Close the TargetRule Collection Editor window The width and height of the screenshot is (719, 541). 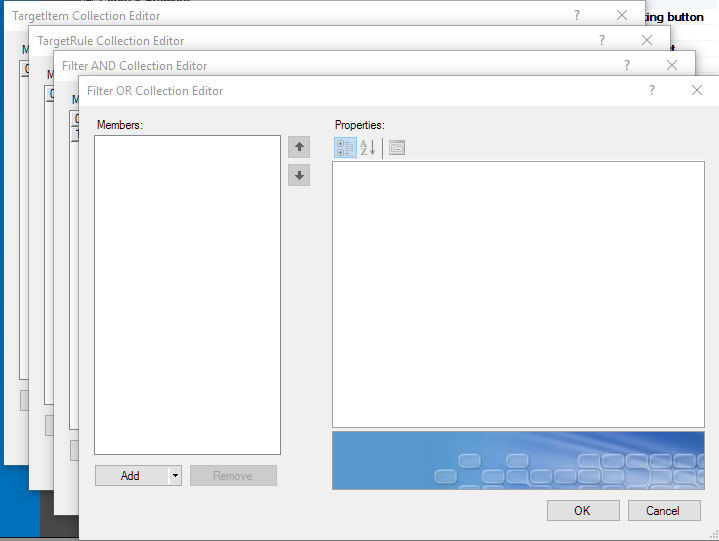coord(647,40)
